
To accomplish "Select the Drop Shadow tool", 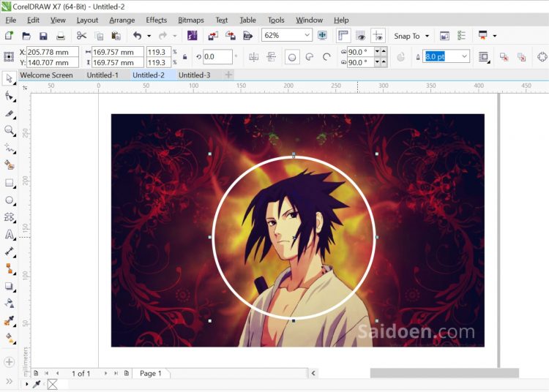I will 9,287.
